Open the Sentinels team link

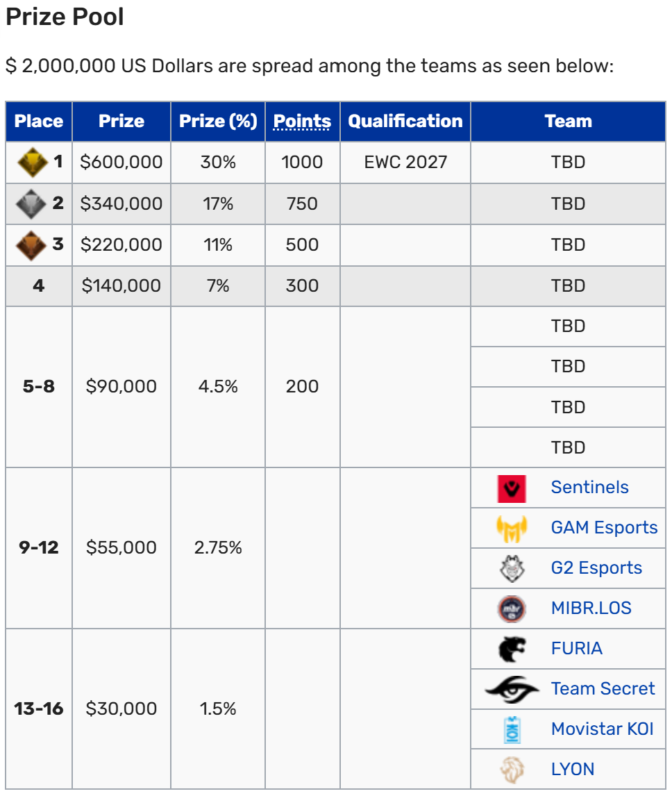[590, 488]
